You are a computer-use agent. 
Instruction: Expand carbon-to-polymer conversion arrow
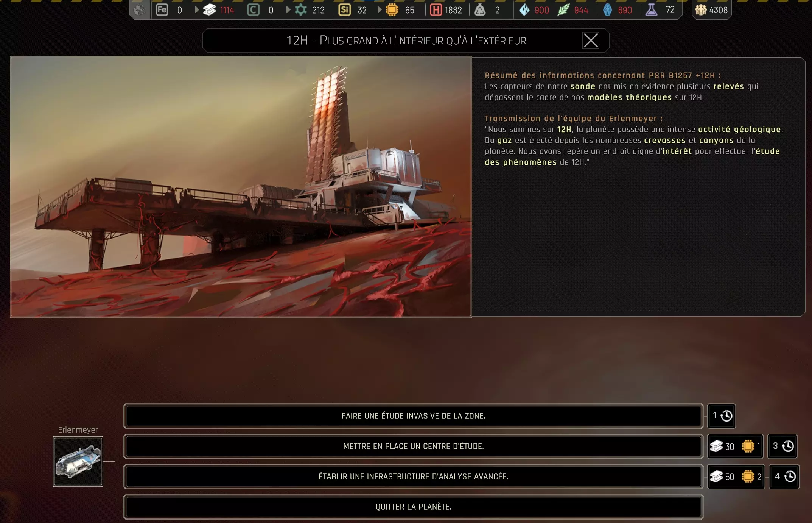[288, 10]
